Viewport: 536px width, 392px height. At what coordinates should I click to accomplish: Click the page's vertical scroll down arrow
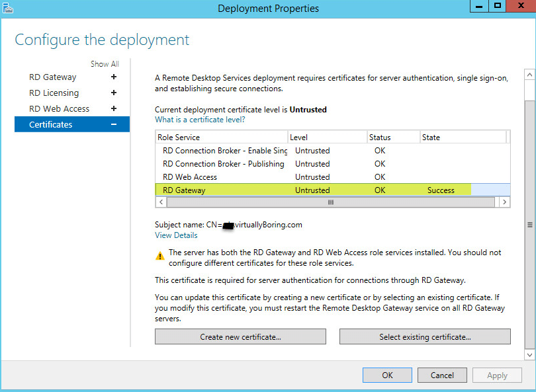pyautogui.click(x=529, y=355)
